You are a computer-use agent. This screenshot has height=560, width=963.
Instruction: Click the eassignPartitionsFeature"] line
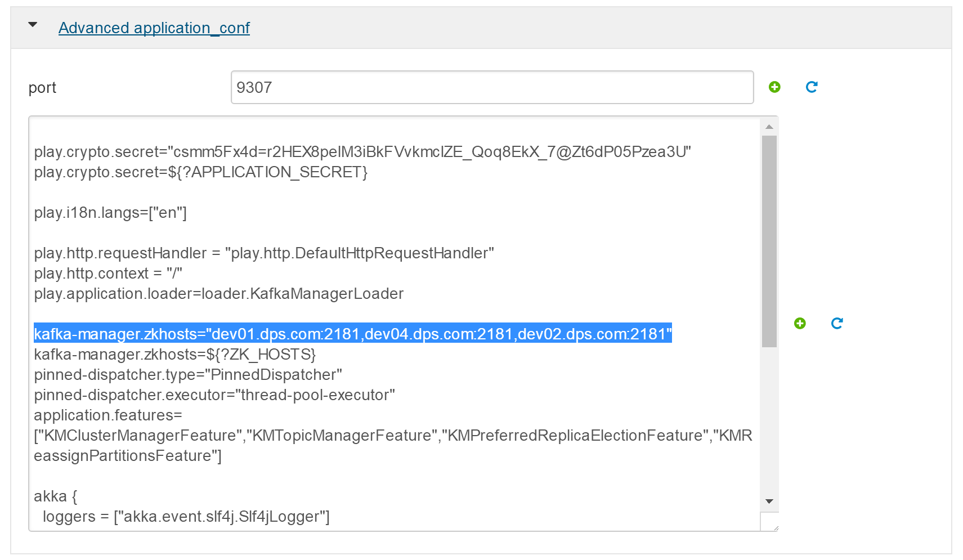click(128, 455)
